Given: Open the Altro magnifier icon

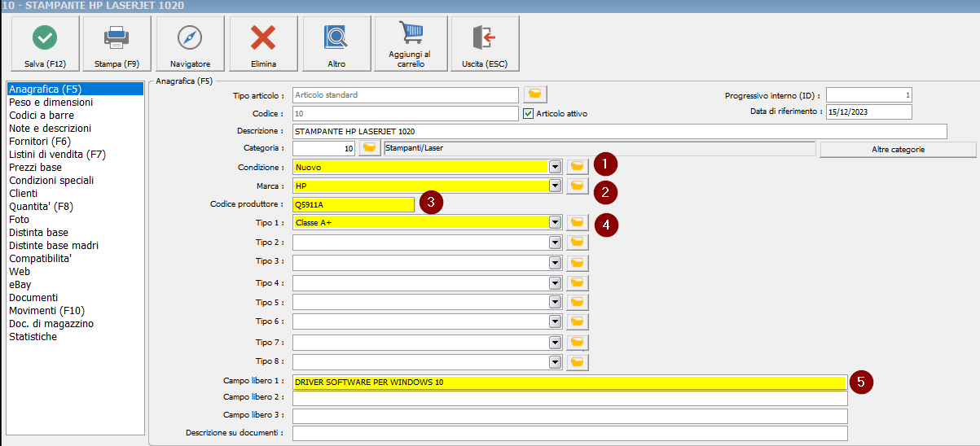Looking at the screenshot, I should pos(336,37).
